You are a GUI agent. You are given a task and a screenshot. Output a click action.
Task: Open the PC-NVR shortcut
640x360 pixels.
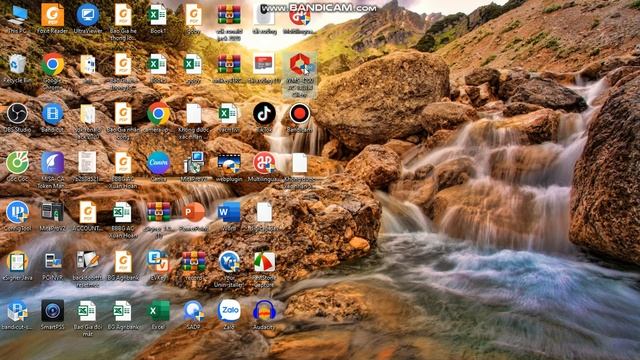[x=52, y=266]
